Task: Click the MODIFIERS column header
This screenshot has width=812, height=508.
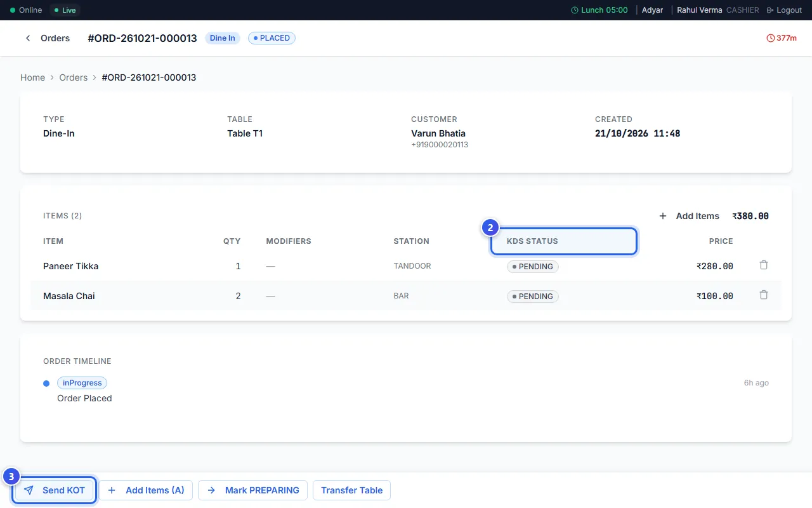Action: click(x=289, y=241)
